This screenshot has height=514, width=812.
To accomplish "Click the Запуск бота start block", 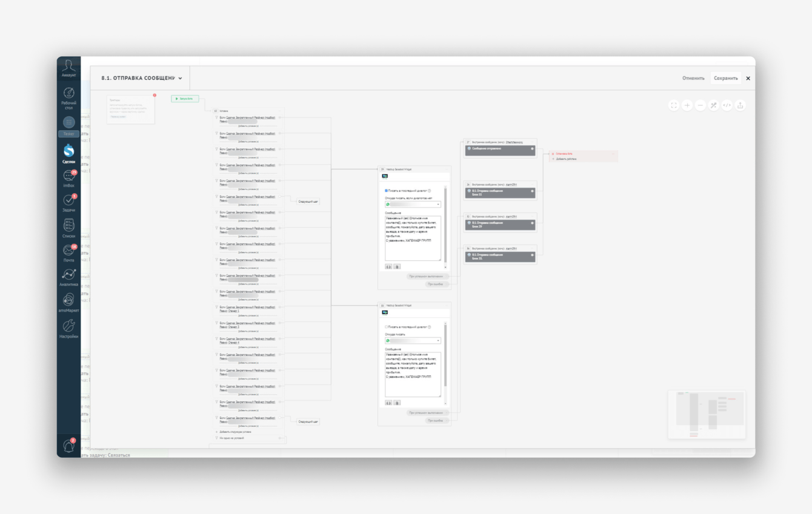I will 185,99.
